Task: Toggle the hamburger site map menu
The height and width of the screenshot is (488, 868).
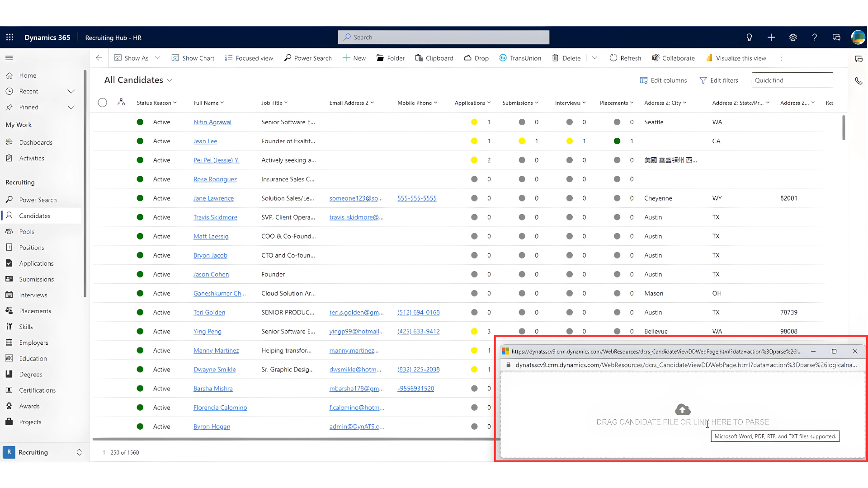Action: tap(9, 58)
